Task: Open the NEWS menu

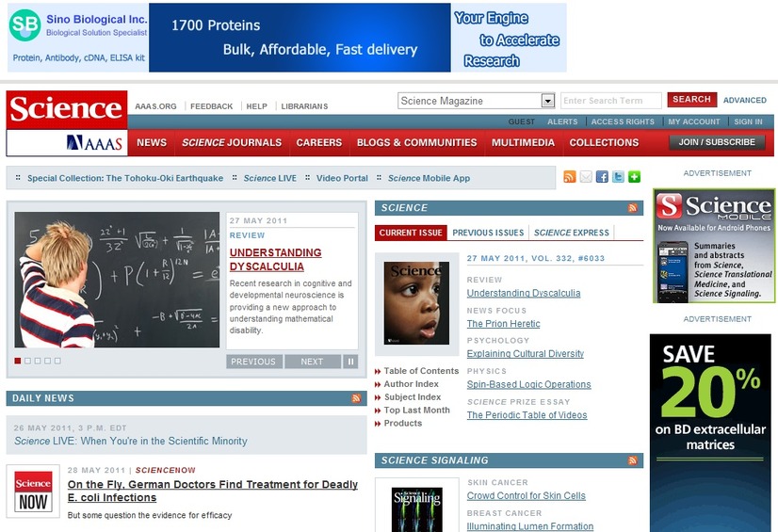Action: coord(152,143)
